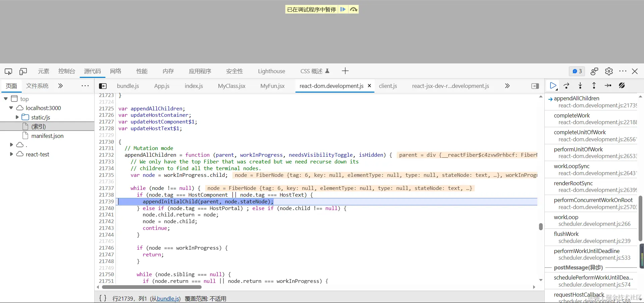This screenshot has height=303, width=644.
Task: Show more open file tabs chevron
Action: (507, 86)
